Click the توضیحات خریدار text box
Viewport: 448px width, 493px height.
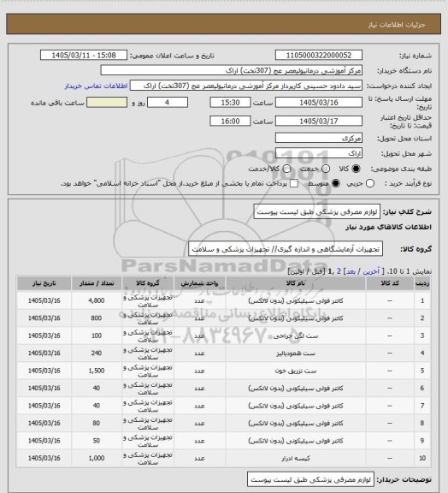point(310,480)
